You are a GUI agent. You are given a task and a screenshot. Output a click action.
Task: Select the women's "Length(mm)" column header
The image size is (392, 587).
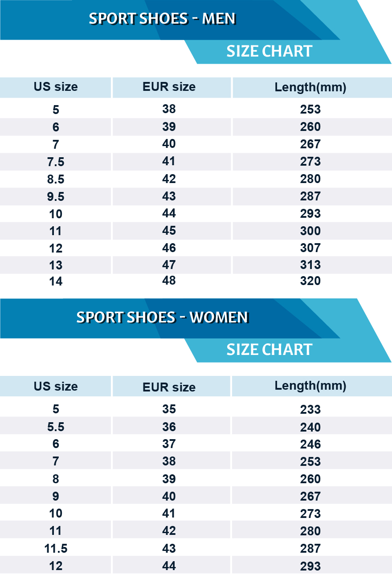tap(310, 386)
